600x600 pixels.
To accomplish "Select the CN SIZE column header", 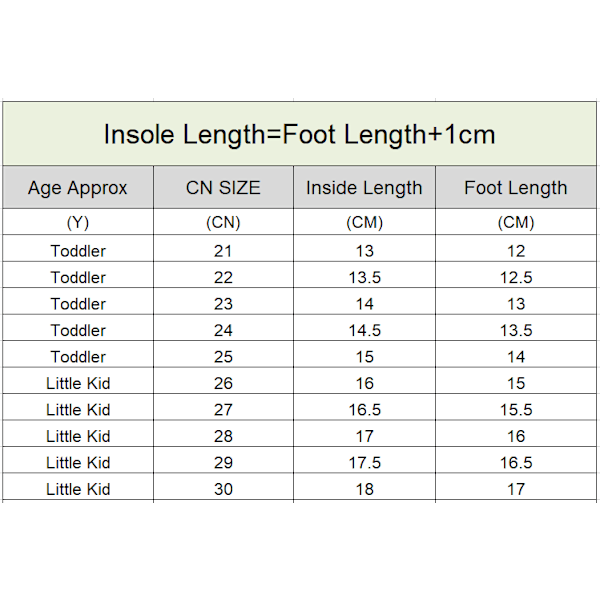I will [x=223, y=188].
